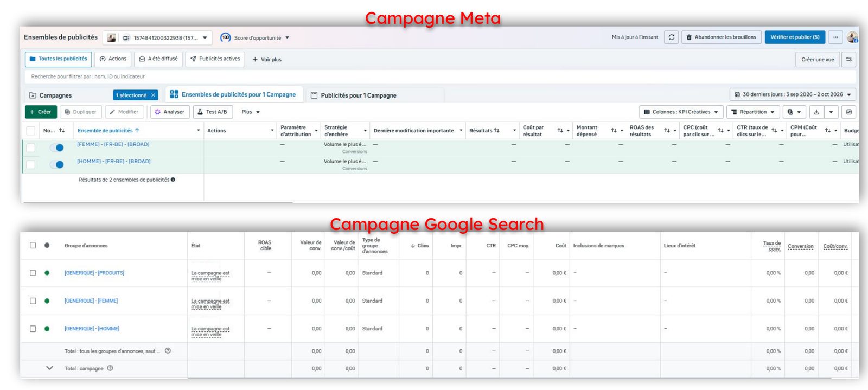Click the search filter field by nom, ID
The width and height of the screenshot is (868, 390).
[x=440, y=76]
